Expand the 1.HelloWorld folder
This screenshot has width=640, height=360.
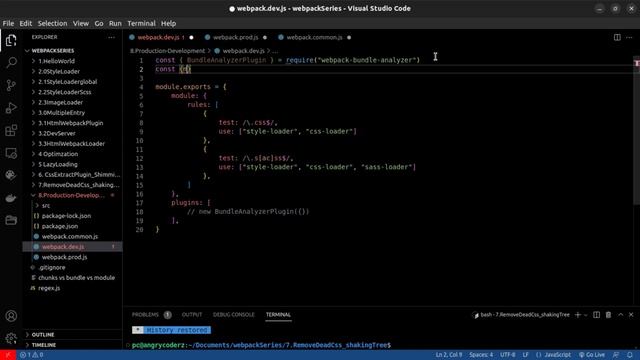56,61
